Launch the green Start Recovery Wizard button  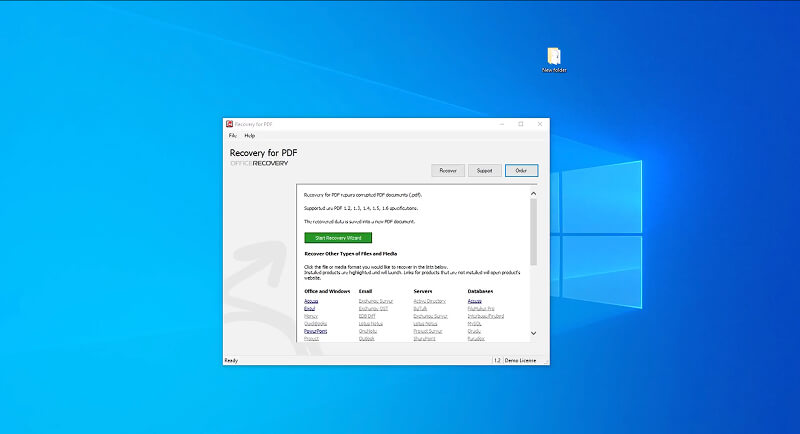pos(338,238)
